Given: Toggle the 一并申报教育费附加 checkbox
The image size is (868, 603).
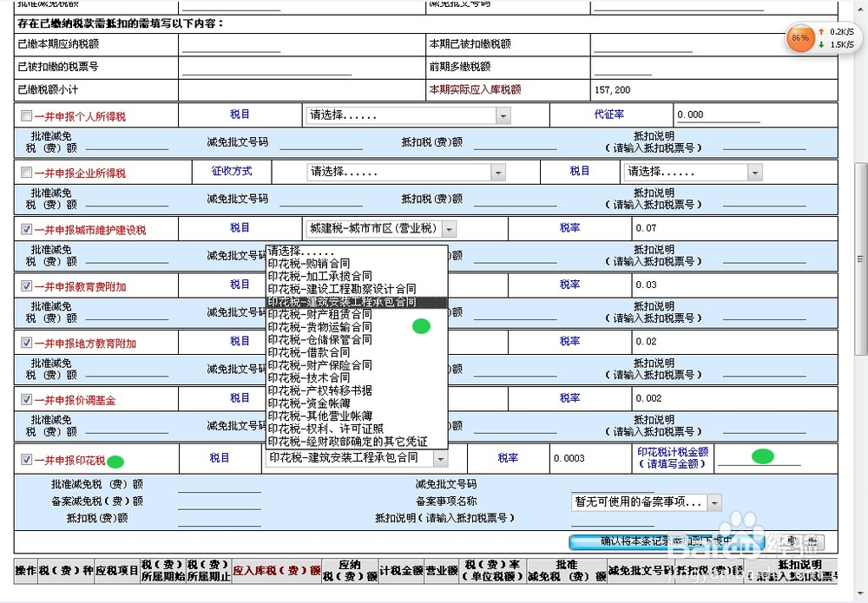Looking at the screenshot, I should click(x=26, y=286).
